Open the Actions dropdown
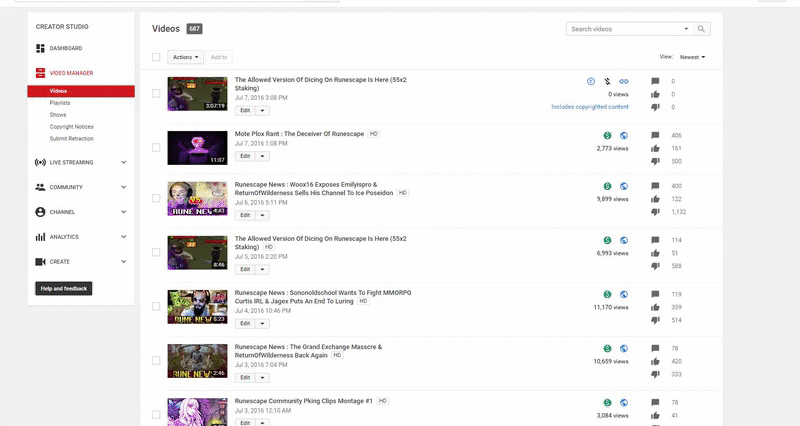The width and height of the screenshot is (800, 426). 185,57
